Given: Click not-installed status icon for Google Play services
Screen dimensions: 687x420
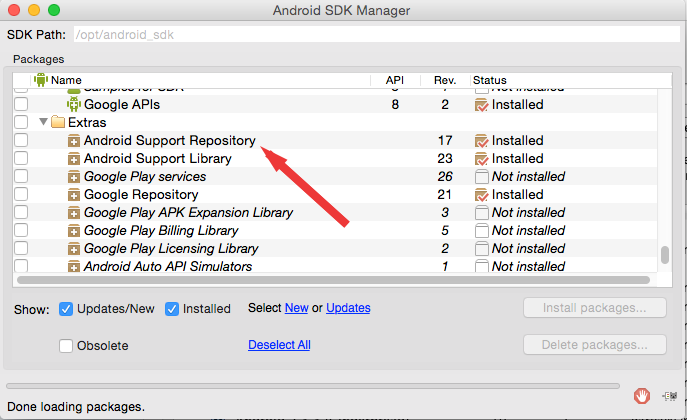Looking at the screenshot, I should coord(482,177).
